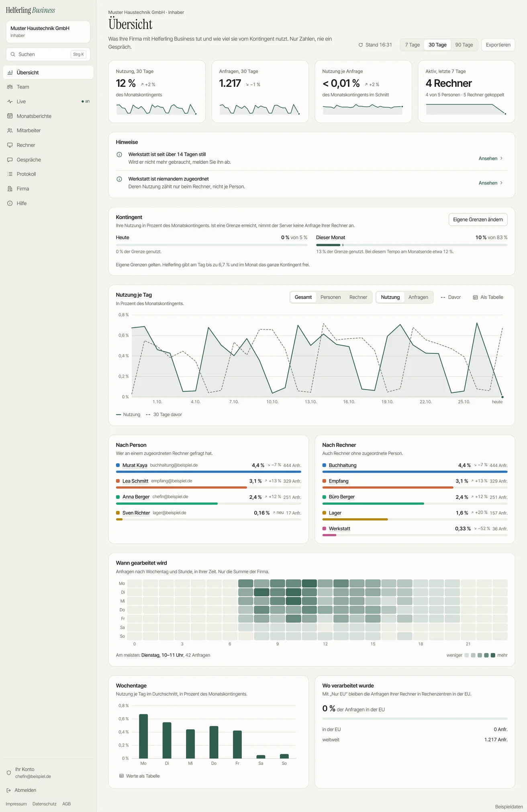This screenshot has height=812, width=527.
Task: Click the info icon of the 14 Tagen still notice
Action: [119, 155]
